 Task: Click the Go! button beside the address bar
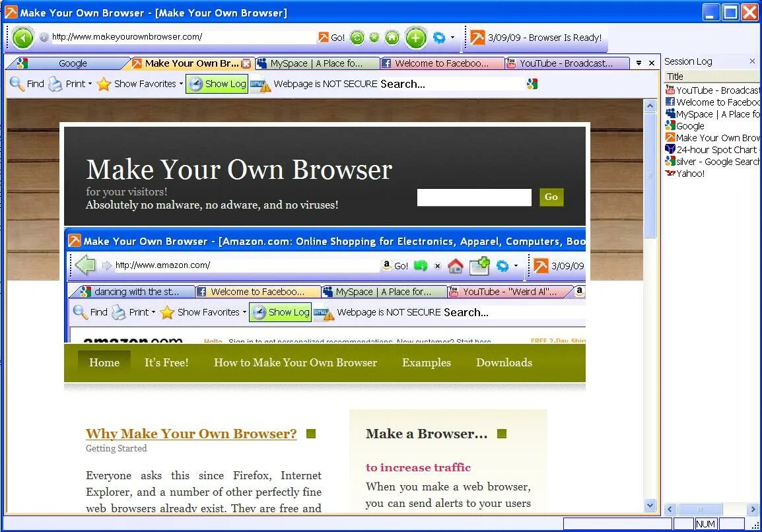point(331,38)
